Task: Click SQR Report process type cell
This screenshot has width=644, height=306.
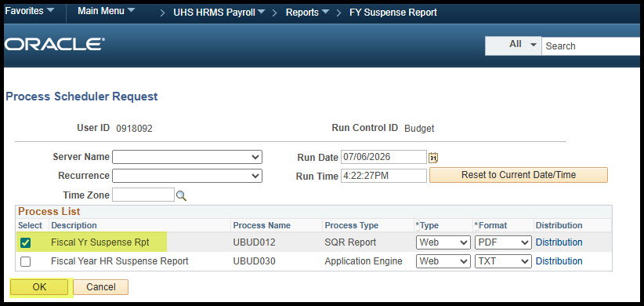Action: pos(350,242)
